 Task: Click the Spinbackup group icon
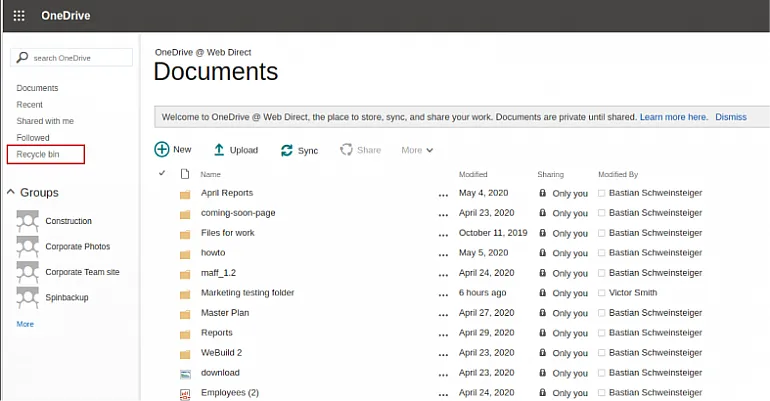[x=27, y=297]
